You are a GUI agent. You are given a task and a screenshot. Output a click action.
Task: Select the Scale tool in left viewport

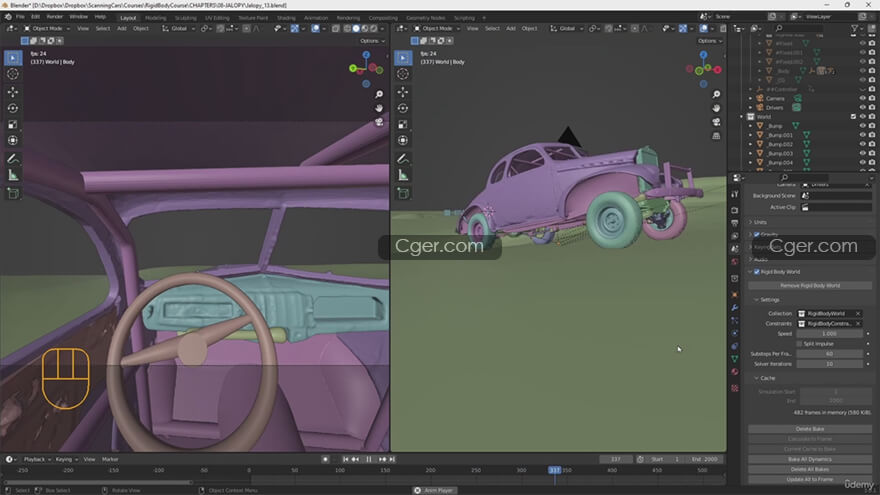[x=13, y=124]
